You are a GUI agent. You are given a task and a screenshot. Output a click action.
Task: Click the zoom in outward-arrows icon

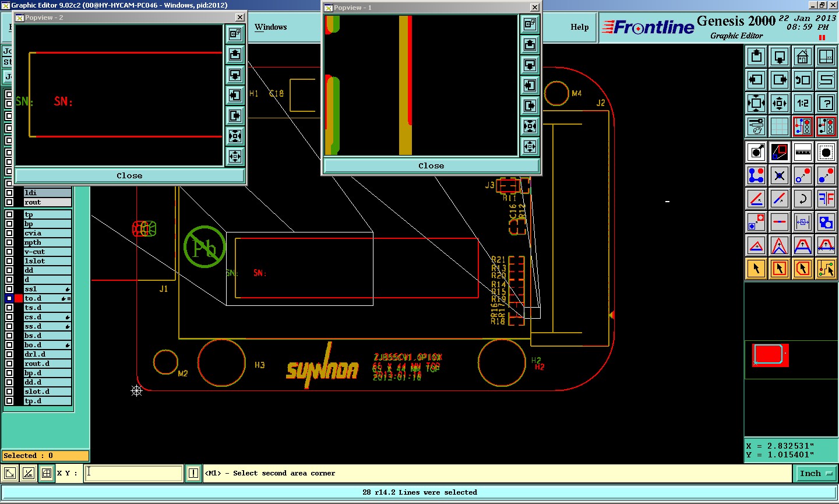click(x=756, y=103)
